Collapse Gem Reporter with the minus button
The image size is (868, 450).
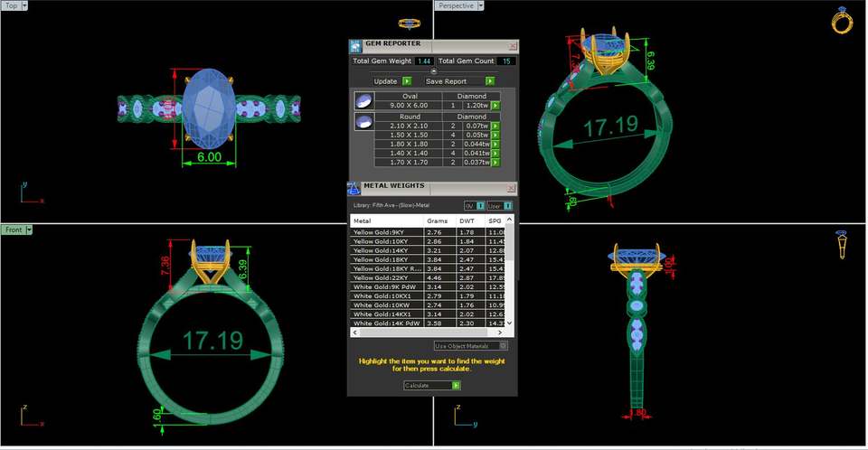pos(433,71)
